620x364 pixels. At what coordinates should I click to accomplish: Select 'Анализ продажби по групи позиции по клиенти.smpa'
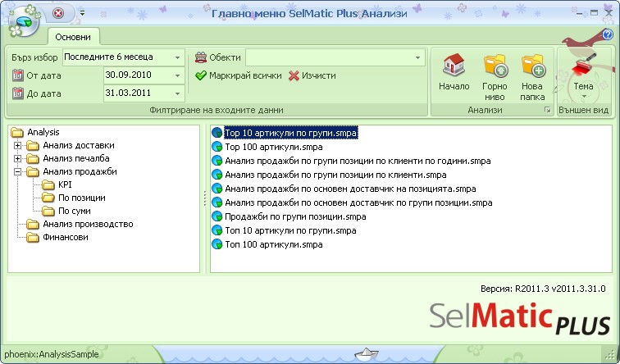click(x=335, y=175)
